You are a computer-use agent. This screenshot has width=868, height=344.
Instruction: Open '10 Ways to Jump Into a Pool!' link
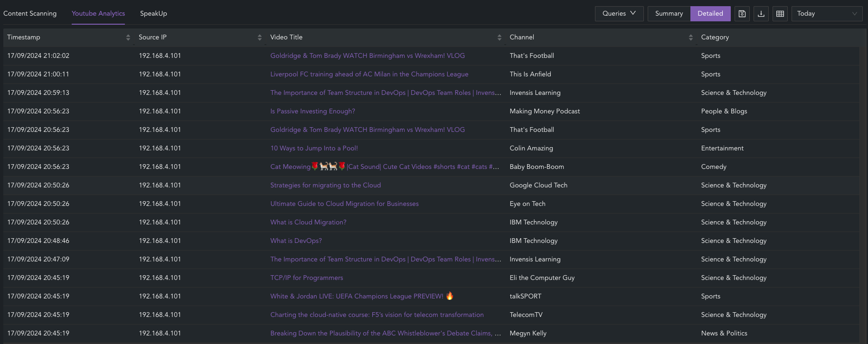314,148
